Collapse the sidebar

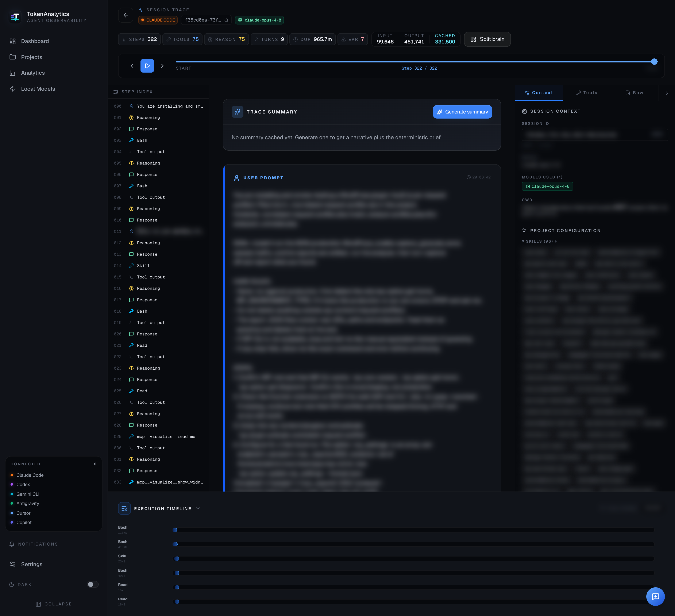pyautogui.click(x=54, y=604)
